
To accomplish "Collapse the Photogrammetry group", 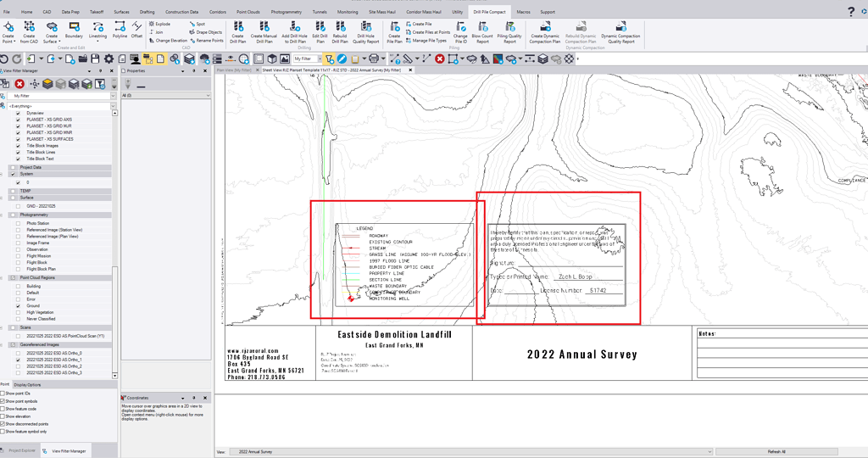I will (2, 215).
